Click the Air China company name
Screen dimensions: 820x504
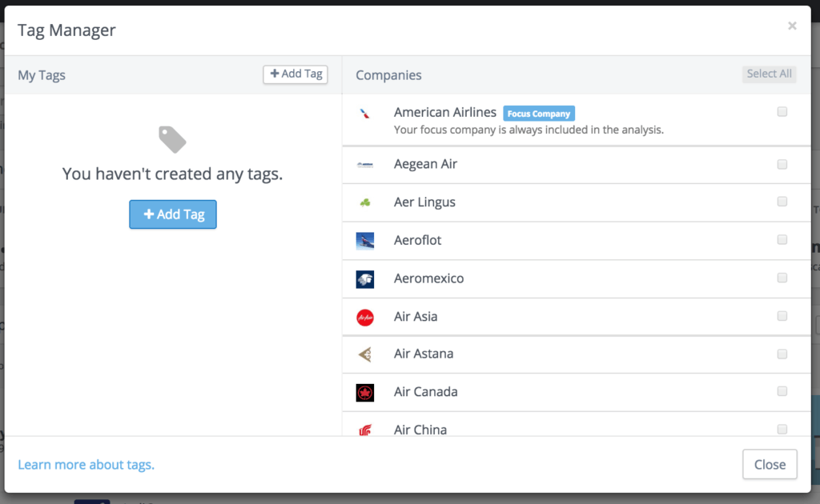(x=420, y=430)
